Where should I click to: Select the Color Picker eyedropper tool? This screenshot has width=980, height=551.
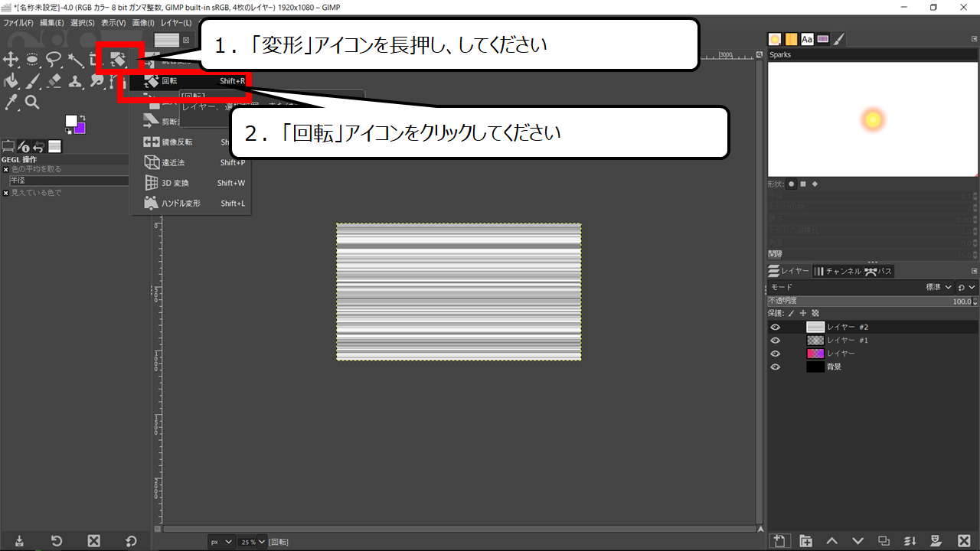(x=11, y=102)
